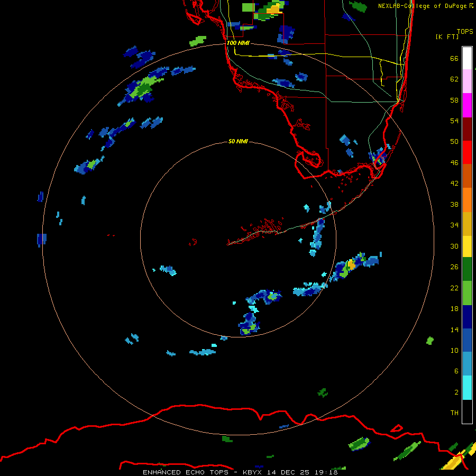Click the navy 14-18 K FT swatch
The image size is (476, 476).
[467, 317]
